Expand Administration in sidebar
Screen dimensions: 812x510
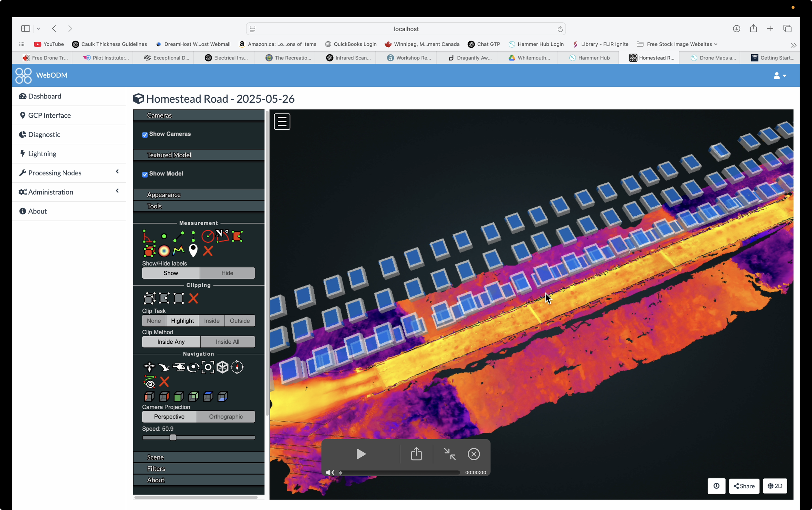(x=69, y=192)
